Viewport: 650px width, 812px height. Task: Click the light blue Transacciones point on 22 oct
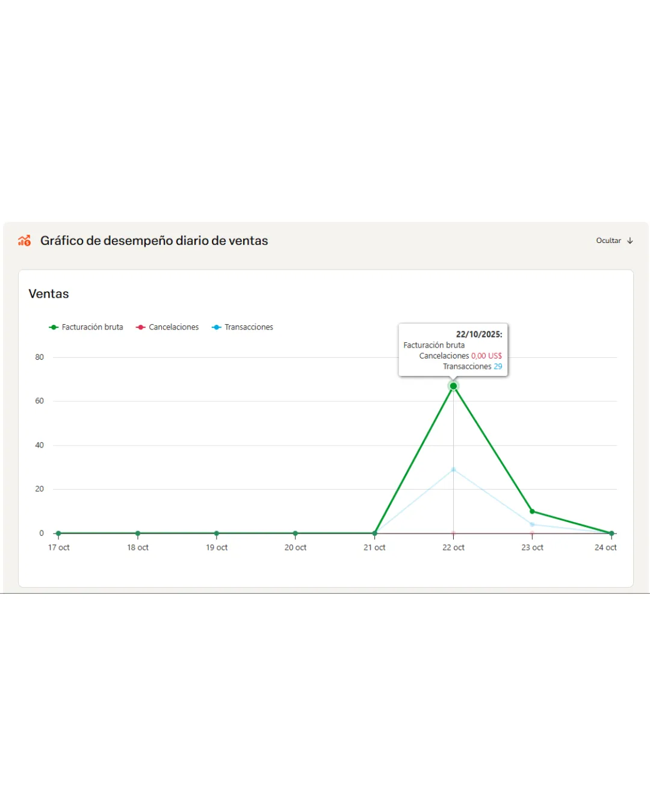[453, 470]
